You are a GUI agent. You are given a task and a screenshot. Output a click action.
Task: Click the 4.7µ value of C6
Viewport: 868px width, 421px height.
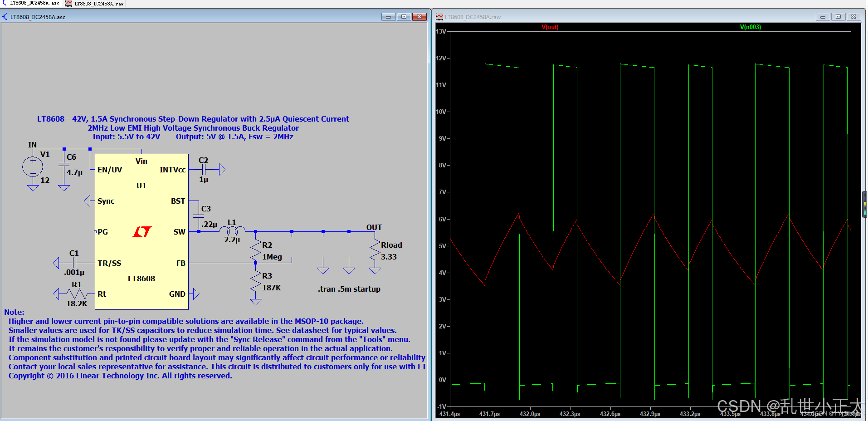(x=74, y=172)
